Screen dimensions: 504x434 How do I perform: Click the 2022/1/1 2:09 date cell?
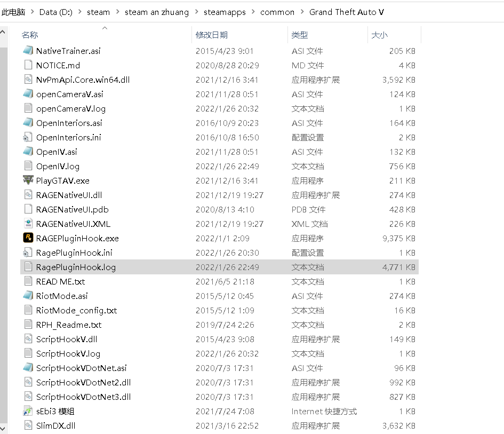222,239
